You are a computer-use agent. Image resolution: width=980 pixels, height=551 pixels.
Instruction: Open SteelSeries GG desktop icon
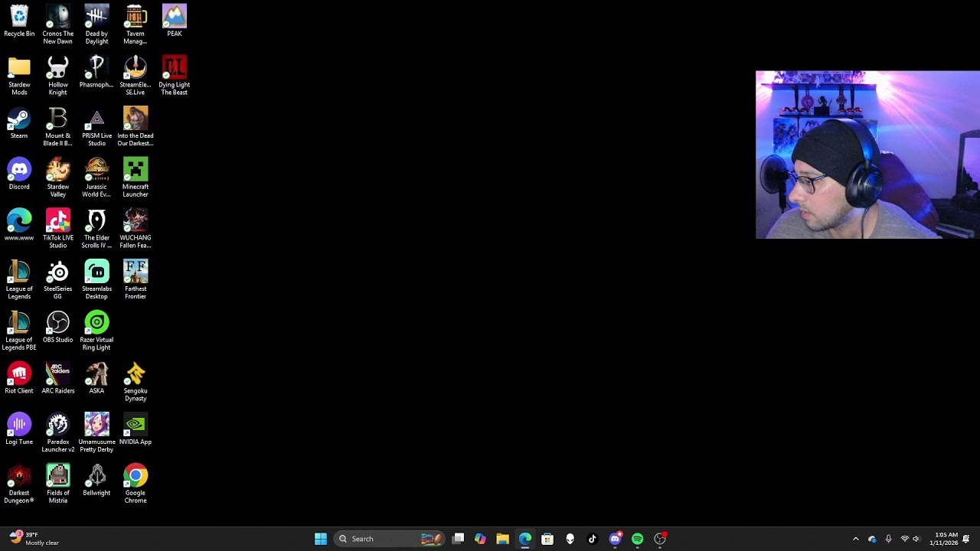pos(58,280)
